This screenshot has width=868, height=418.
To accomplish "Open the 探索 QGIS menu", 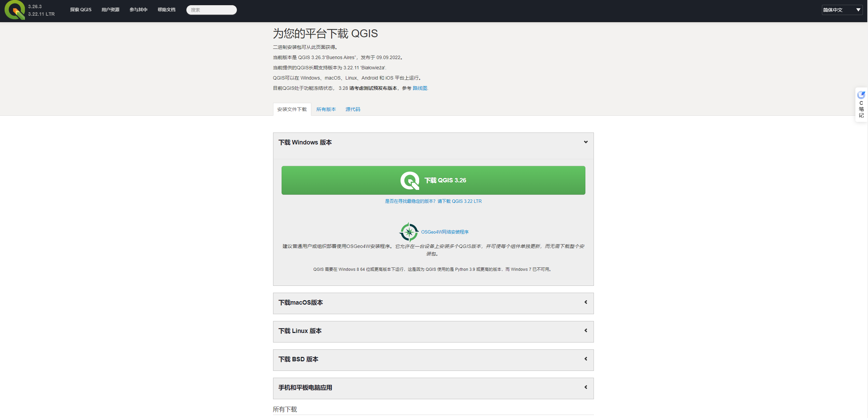I will (81, 10).
